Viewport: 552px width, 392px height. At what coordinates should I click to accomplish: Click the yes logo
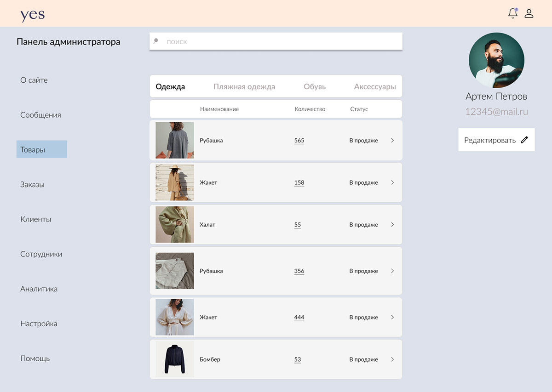33,14
